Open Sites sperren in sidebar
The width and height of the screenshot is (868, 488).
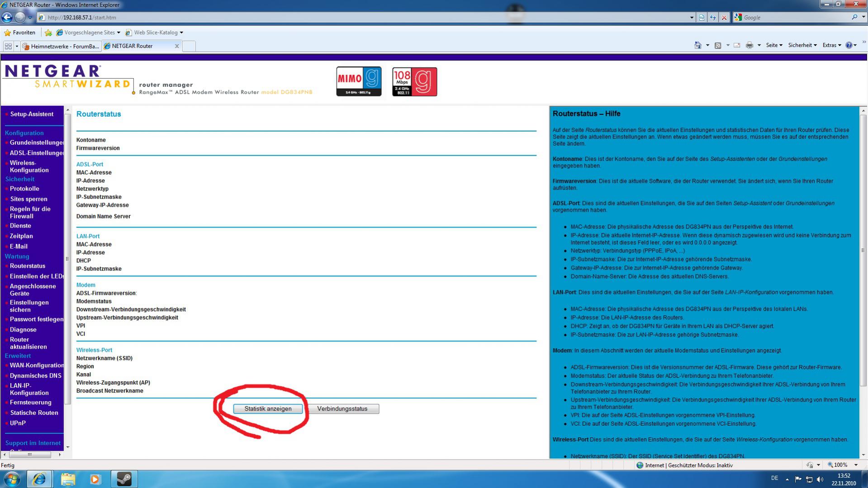pyautogui.click(x=28, y=199)
